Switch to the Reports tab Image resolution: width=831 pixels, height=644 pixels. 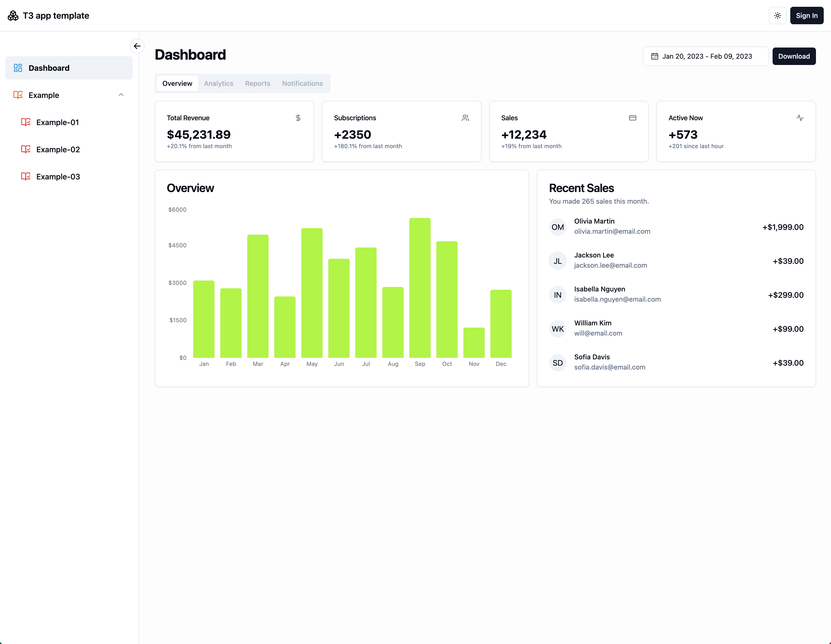pyautogui.click(x=257, y=83)
